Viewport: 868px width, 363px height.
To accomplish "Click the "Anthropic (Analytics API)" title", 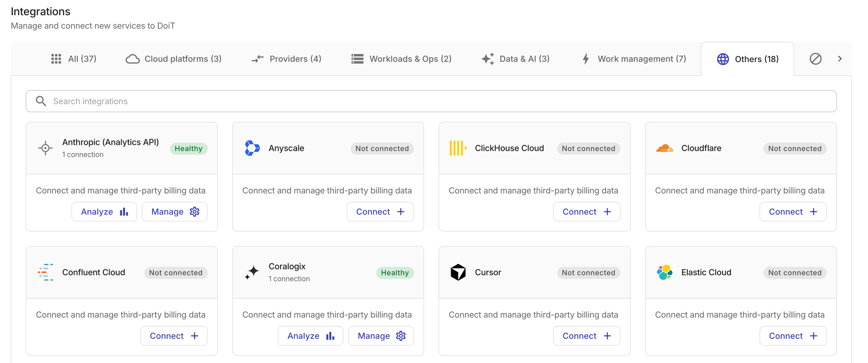I will click(x=111, y=142).
